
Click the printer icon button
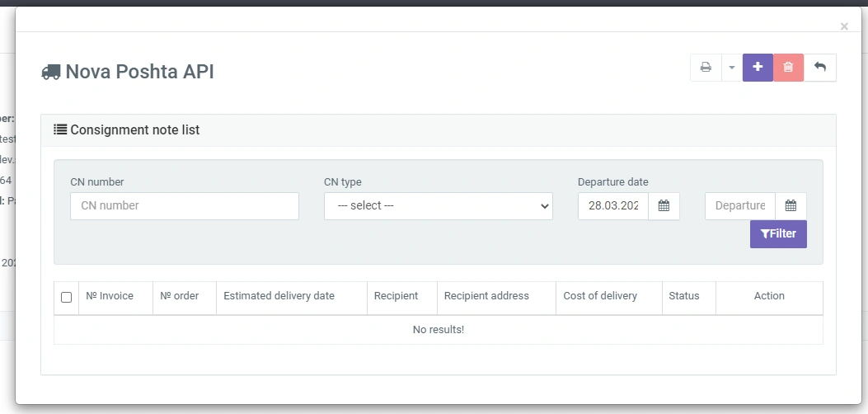[706, 68]
